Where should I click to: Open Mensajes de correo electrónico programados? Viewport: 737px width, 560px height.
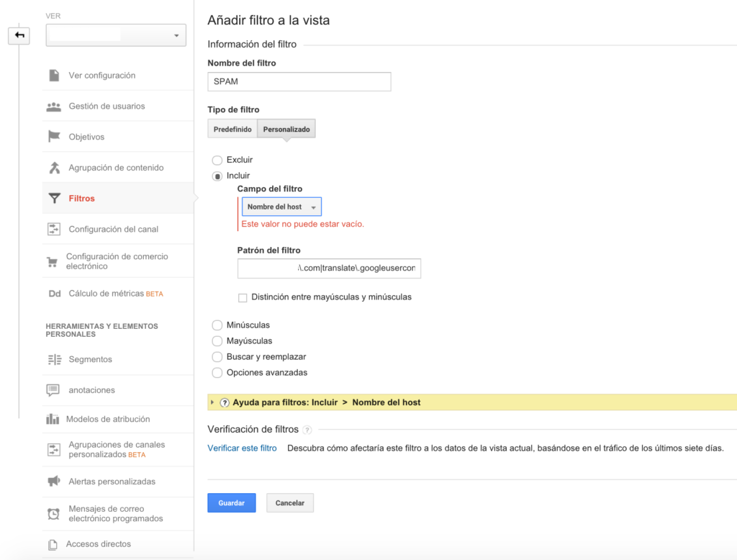click(x=53, y=512)
